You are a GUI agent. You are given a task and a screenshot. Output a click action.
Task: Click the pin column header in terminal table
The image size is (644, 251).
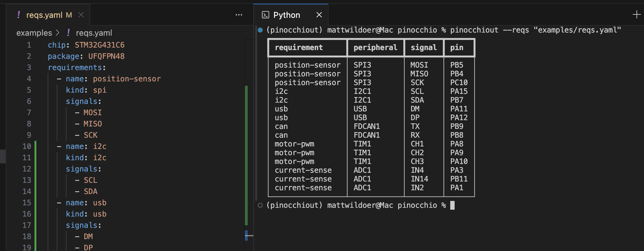(x=457, y=48)
